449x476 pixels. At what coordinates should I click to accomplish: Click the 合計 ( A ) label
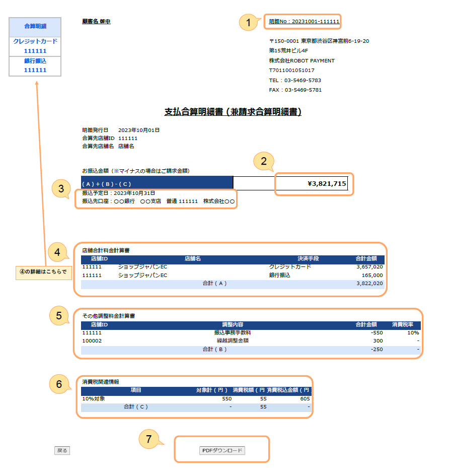[x=215, y=284]
